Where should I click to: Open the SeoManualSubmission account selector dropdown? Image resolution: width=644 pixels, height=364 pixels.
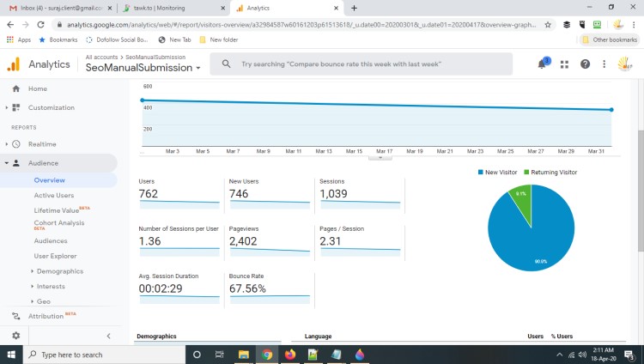tap(143, 68)
